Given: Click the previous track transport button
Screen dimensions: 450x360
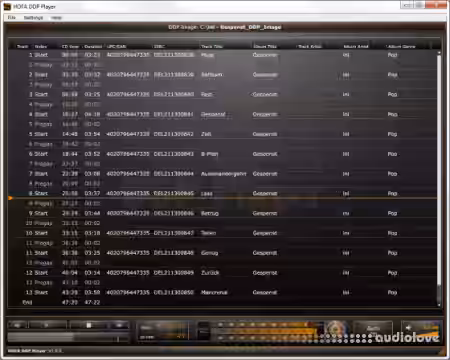Looking at the screenshot, I should click(x=17, y=325).
